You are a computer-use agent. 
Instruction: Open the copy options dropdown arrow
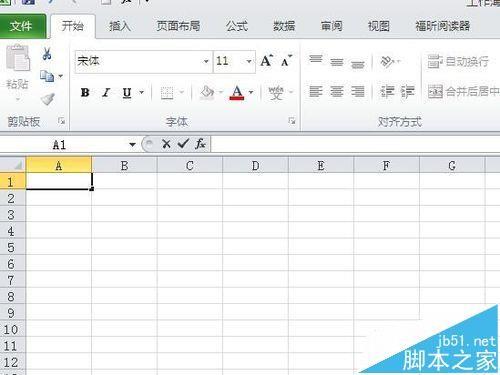61,76
